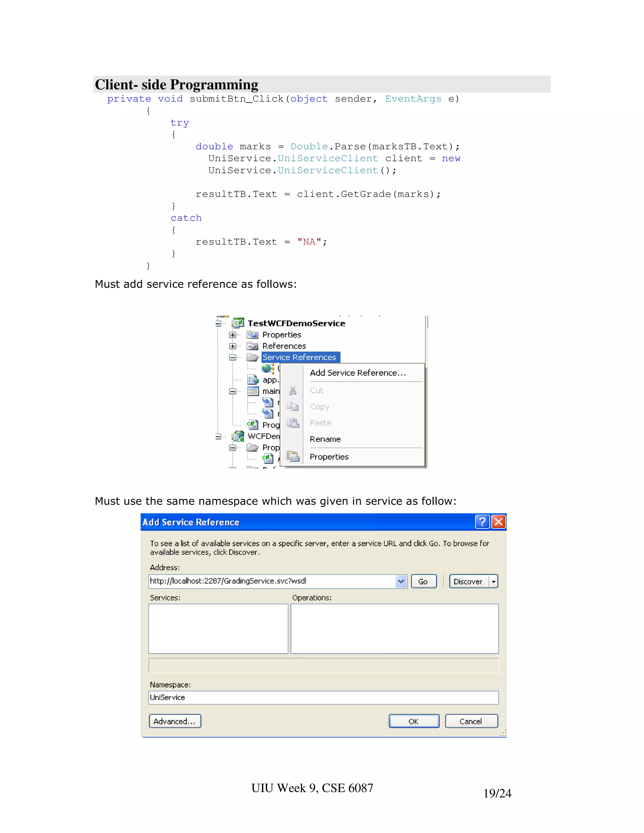Click the 'submitBtn_Click' method name
The width and height of the screenshot is (644, 833).
[237, 99]
